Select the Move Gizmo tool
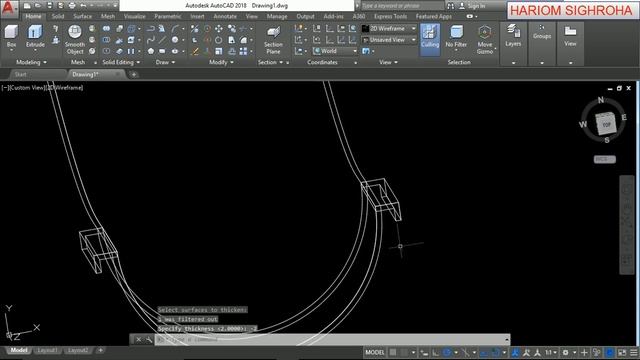 point(484,39)
